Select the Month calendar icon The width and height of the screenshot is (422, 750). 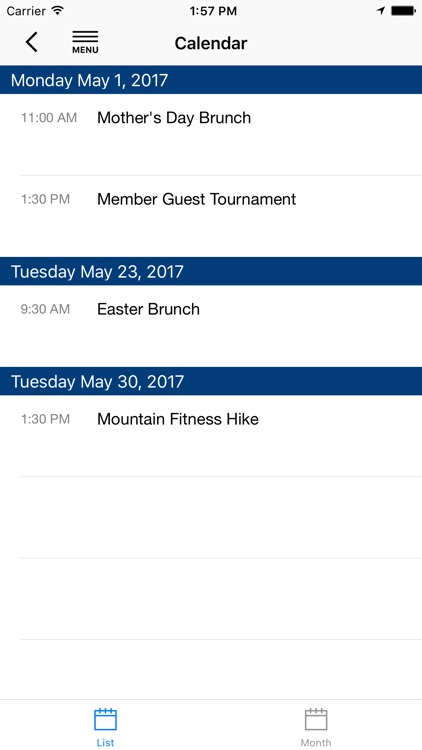(316, 720)
